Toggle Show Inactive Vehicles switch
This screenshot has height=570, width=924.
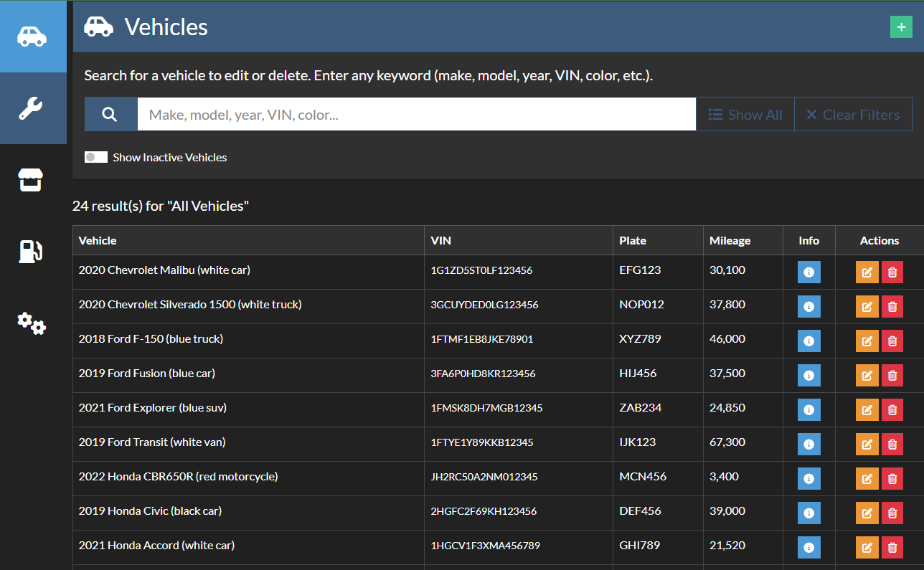coord(96,157)
